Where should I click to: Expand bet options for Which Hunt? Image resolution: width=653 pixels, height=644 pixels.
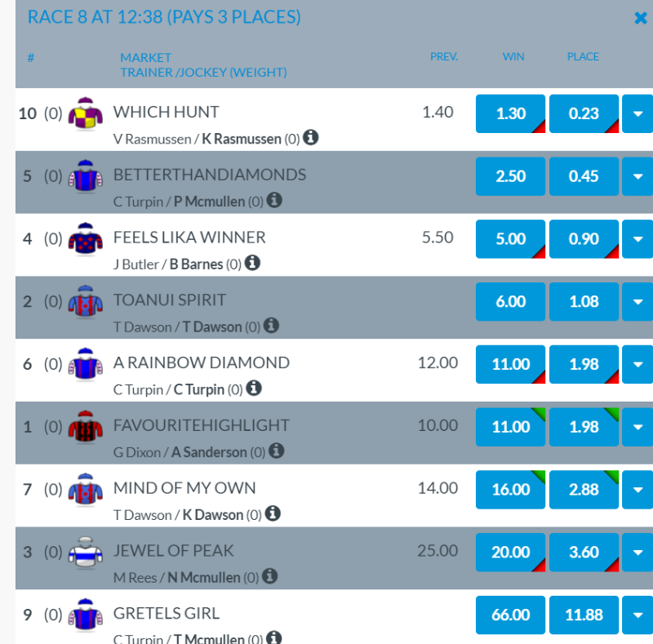pyautogui.click(x=637, y=114)
